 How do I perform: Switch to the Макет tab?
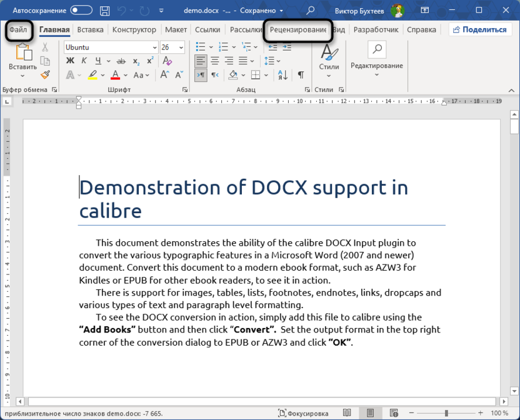pyautogui.click(x=176, y=29)
